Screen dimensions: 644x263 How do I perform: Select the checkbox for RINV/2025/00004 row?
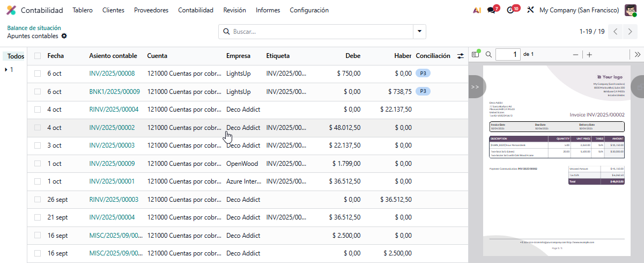point(38,109)
